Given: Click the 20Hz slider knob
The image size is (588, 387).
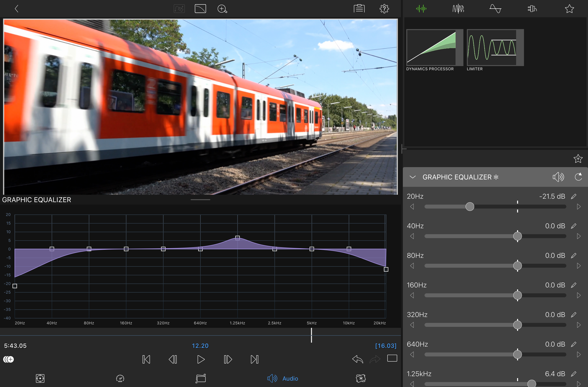Looking at the screenshot, I should tap(470, 207).
